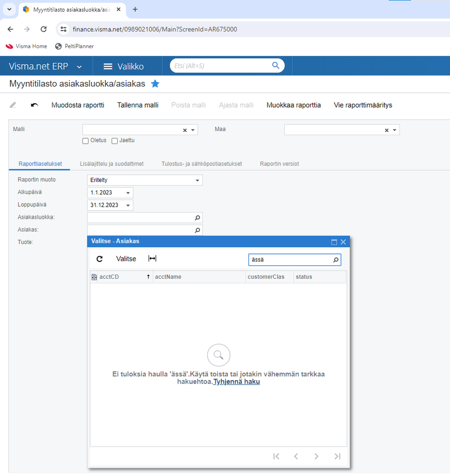Click the dialog search magnifier icon
Viewport: 450px width, 476px height.
point(336,260)
